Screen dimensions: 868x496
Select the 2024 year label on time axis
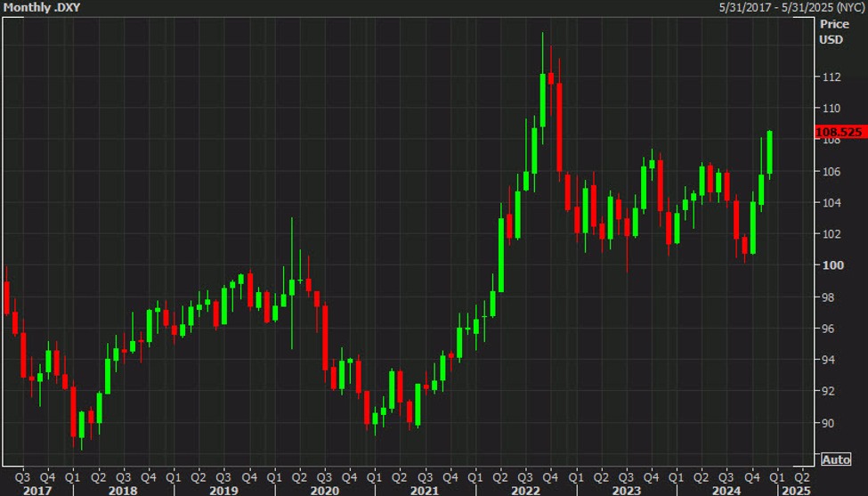(726, 489)
